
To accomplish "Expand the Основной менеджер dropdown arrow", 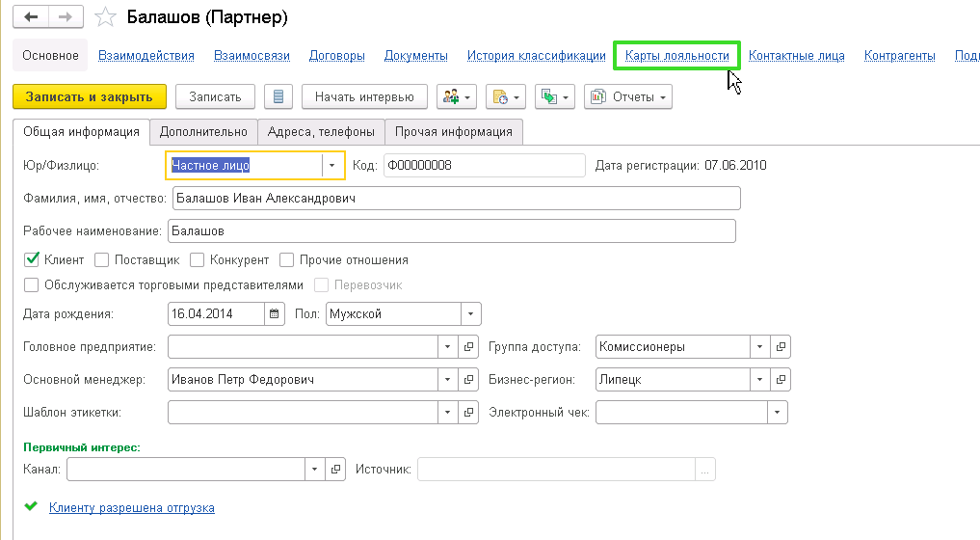I will 447,379.
